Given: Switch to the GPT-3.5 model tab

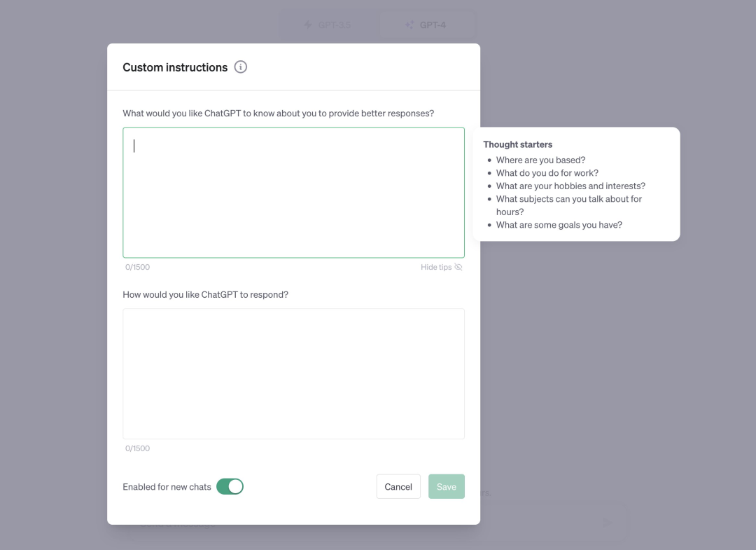Looking at the screenshot, I should 329,25.
